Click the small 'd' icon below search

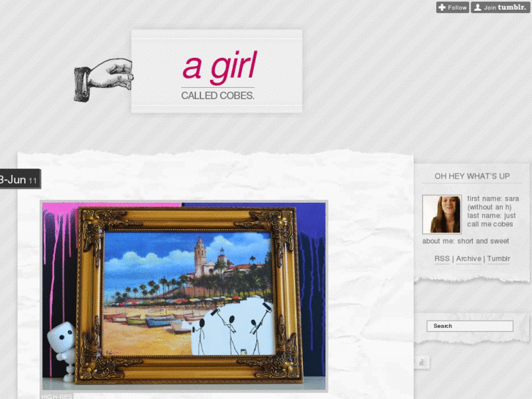tap(422, 362)
